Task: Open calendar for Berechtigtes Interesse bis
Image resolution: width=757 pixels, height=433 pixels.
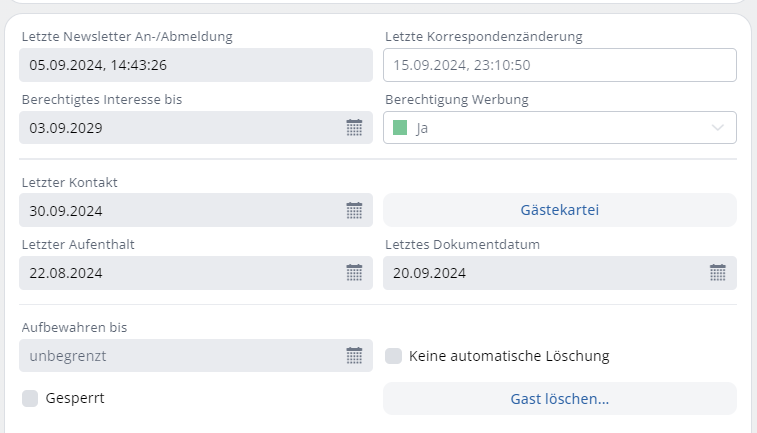Action: click(354, 128)
